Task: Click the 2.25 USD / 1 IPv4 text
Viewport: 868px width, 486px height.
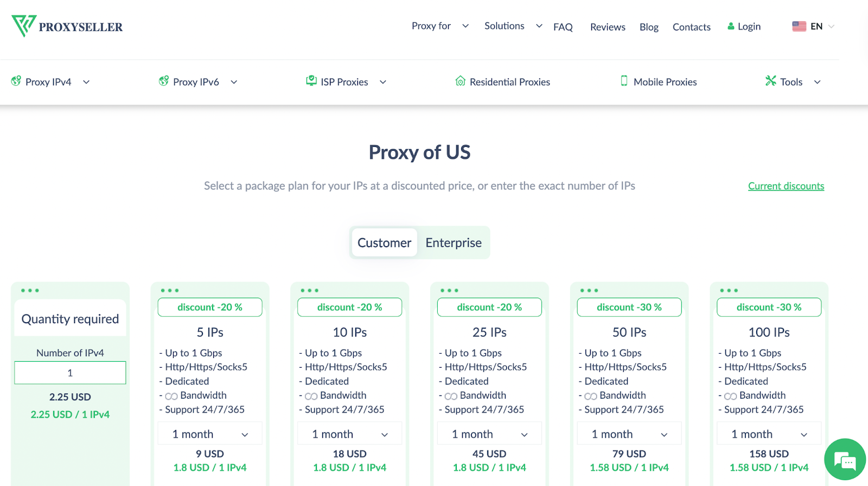Action: (x=70, y=414)
